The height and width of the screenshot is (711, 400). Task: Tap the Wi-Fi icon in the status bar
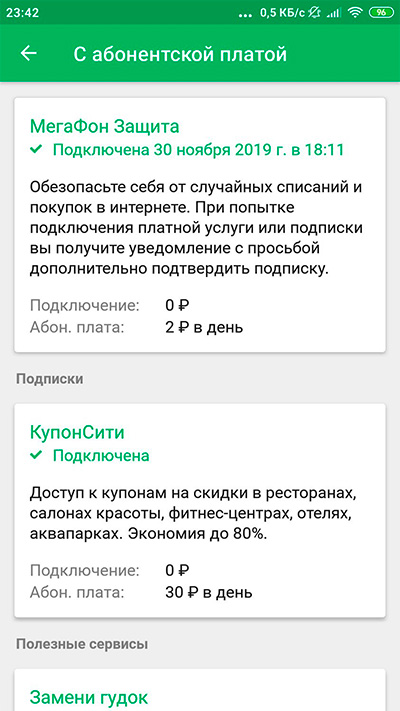pos(355,13)
